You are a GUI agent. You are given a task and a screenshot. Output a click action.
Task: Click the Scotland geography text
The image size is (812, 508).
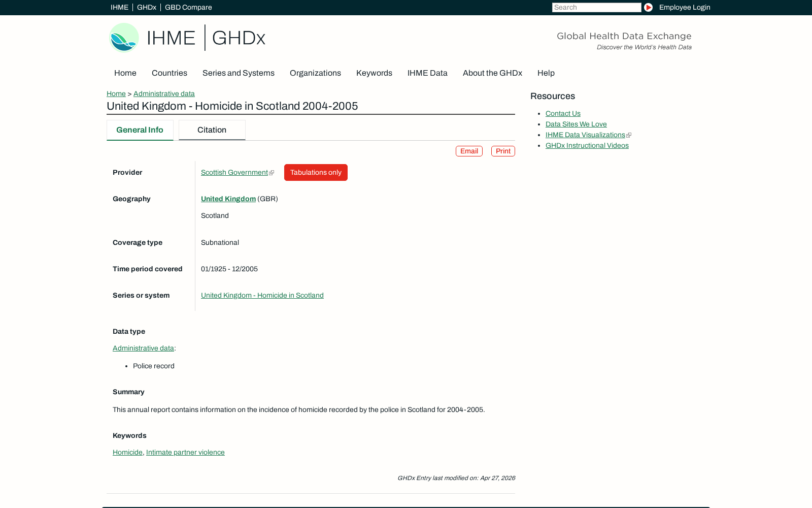point(215,215)
